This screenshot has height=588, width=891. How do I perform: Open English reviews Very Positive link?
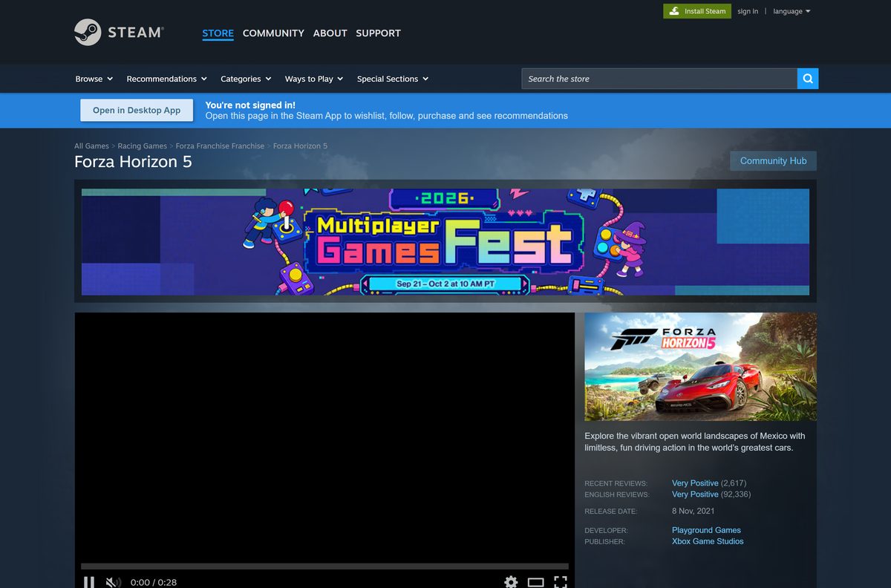pyautogui.click(x=695, y=494)
